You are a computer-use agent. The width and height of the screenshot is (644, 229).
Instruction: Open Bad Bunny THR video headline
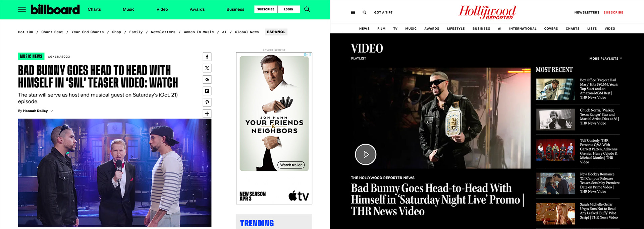click(x=437, y=200)
